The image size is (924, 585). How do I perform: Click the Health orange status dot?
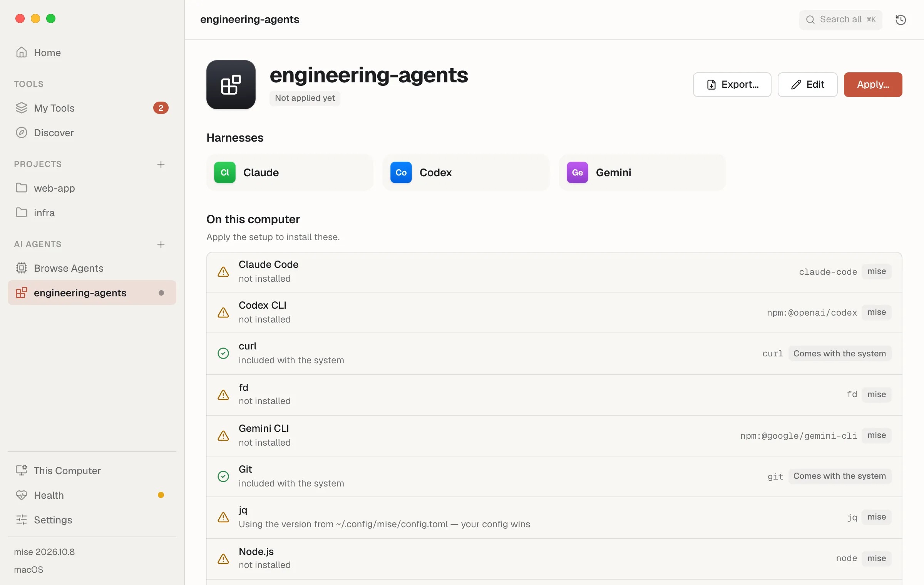coord(161,495)
